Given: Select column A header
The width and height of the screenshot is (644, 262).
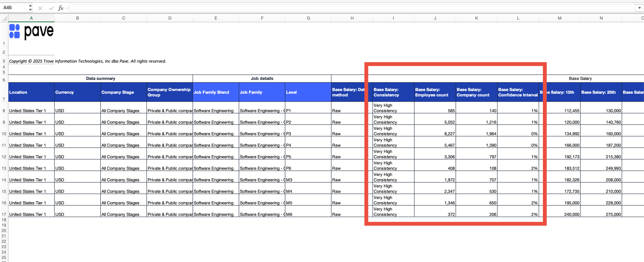Looking at the screenshot, I should tap(32, 18).
